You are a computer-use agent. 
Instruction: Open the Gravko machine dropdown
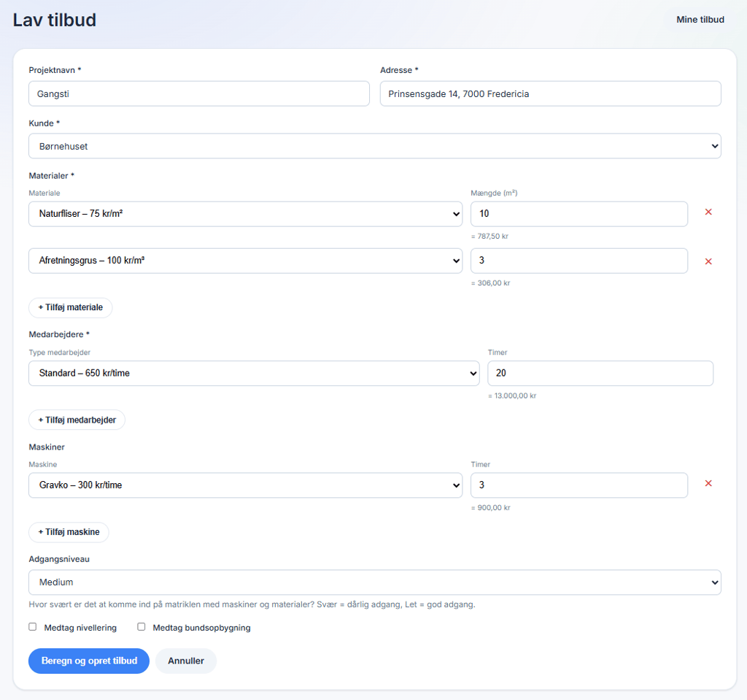245,485
